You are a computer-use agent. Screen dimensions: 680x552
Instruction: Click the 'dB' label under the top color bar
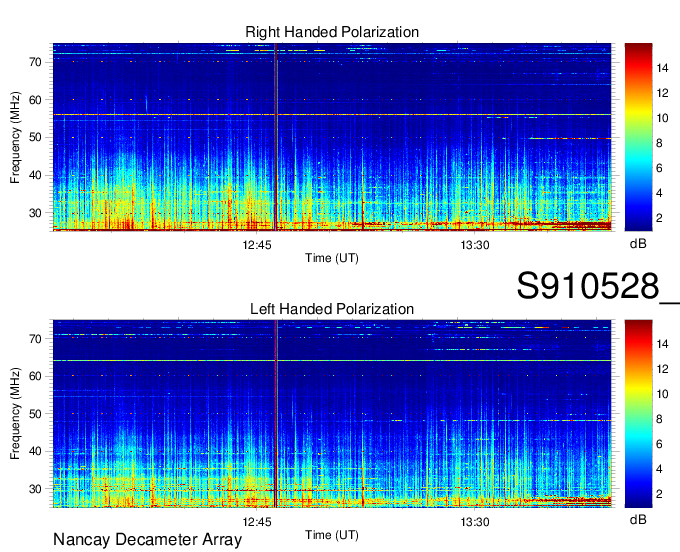[638, 244]
